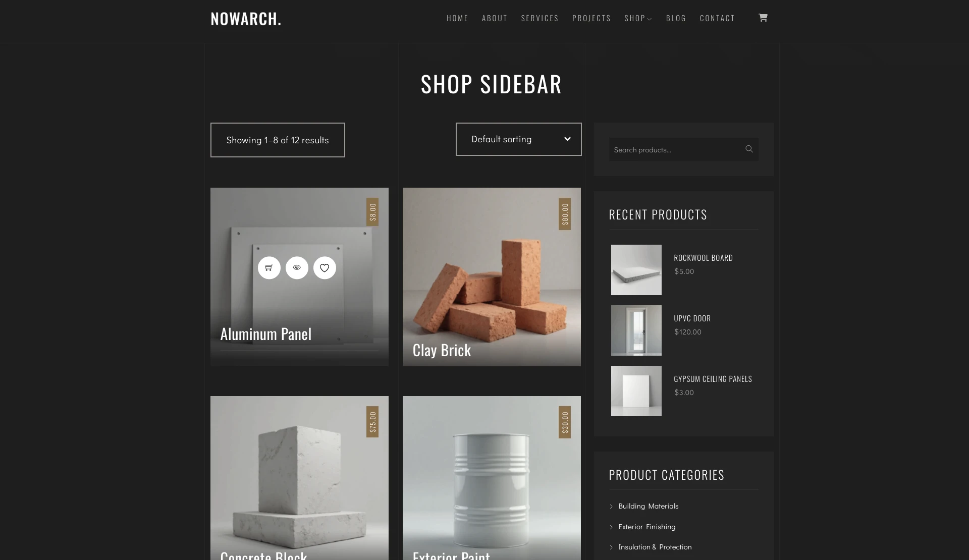Open the PROJECTS menu item
Screen dimensions: 969x560
591,18
